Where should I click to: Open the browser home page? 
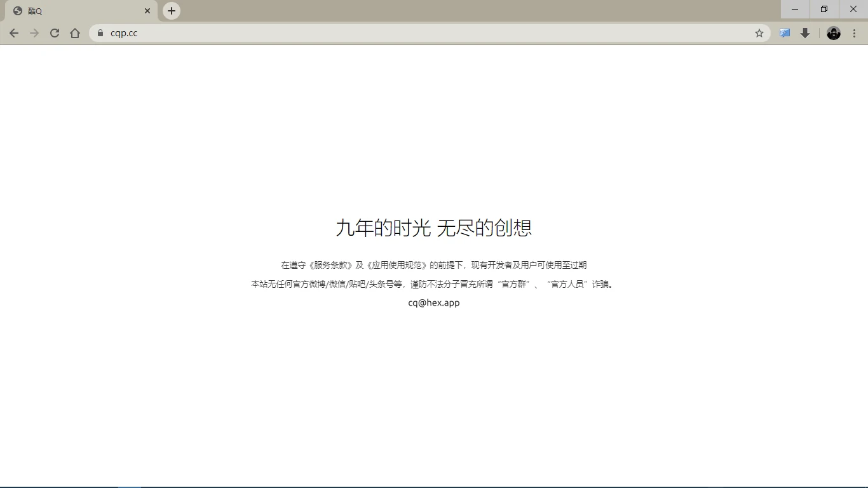pyautogui.click(x=75, y=33)
